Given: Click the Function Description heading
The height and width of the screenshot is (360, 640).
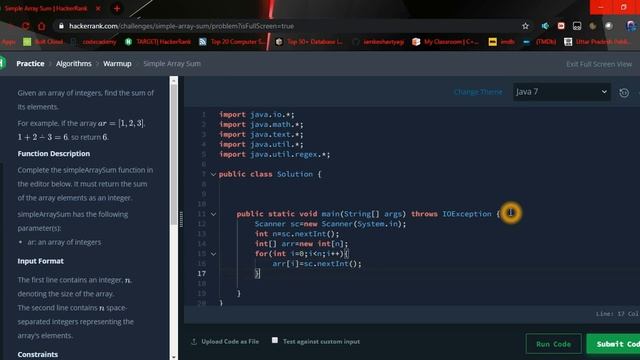Looking at the screenshot, I should click(x=54, y=153).
